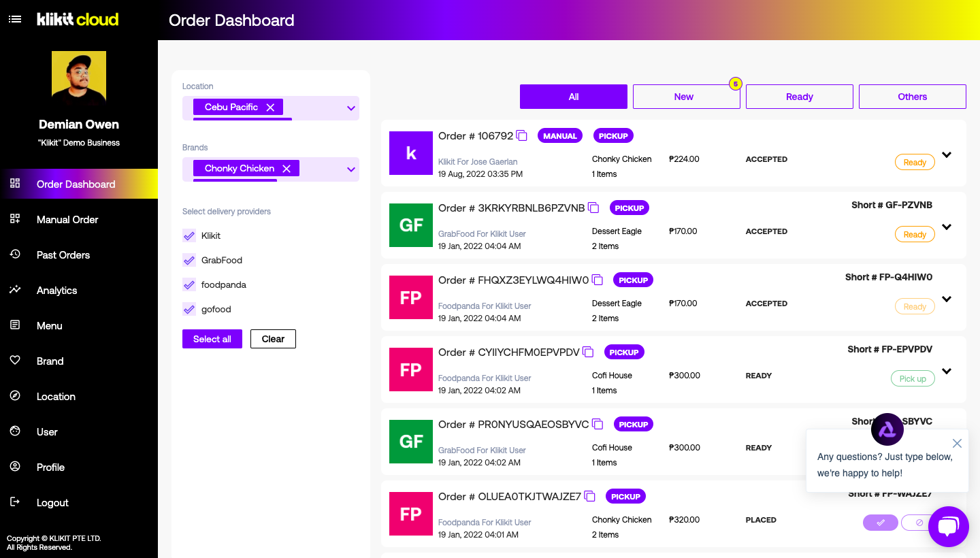Click Demian Owen profile photo
This screenshot has height=558, width=980.
(79, 77)
